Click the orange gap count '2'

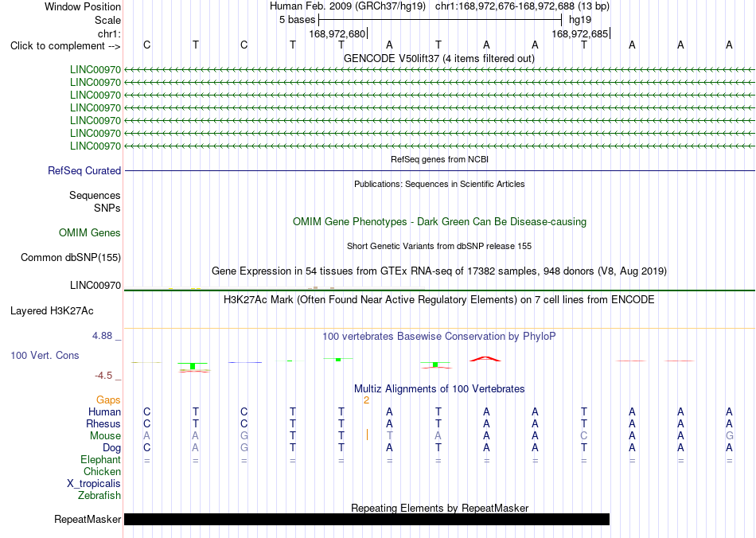point(366,400)
